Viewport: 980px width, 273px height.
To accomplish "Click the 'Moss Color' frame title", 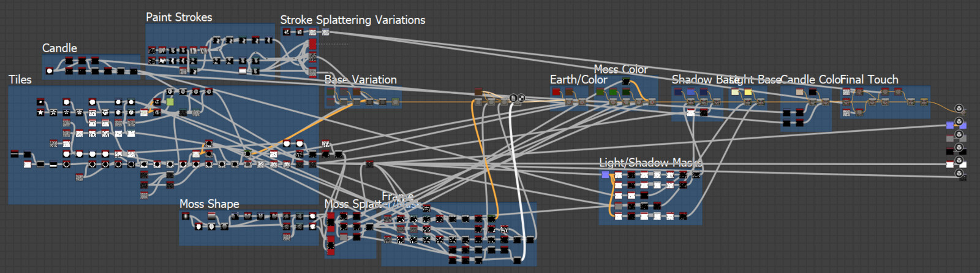I will click(x=620, y=69).
